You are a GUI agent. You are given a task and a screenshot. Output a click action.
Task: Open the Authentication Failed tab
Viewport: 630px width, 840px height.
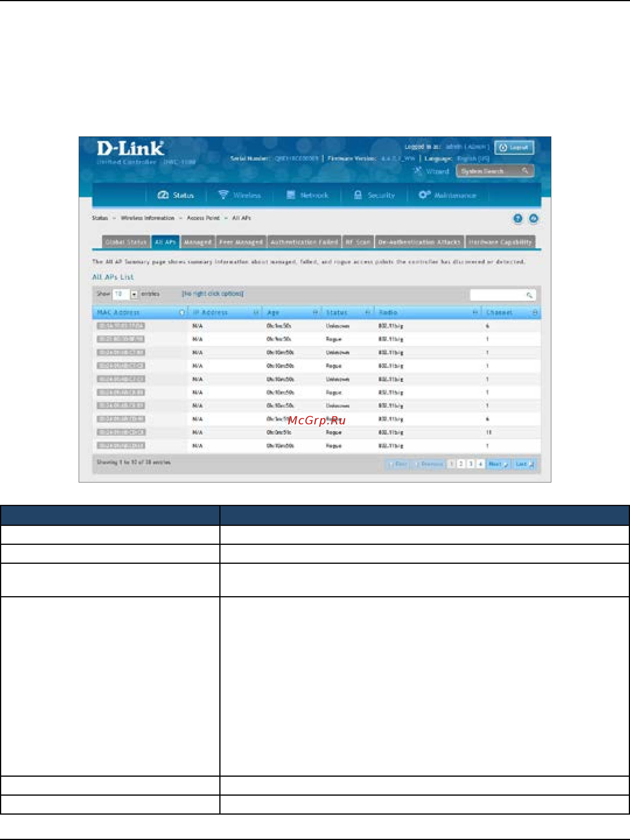[304, 242]
